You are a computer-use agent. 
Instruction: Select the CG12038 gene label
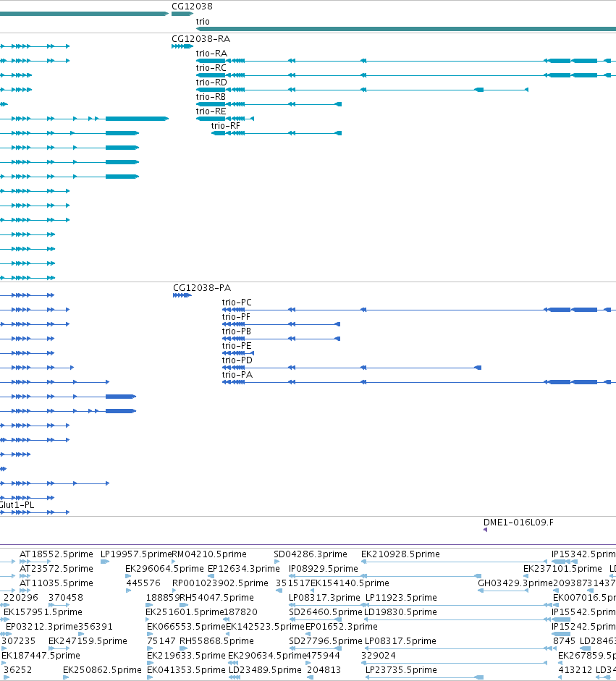(x=192, y=7)
